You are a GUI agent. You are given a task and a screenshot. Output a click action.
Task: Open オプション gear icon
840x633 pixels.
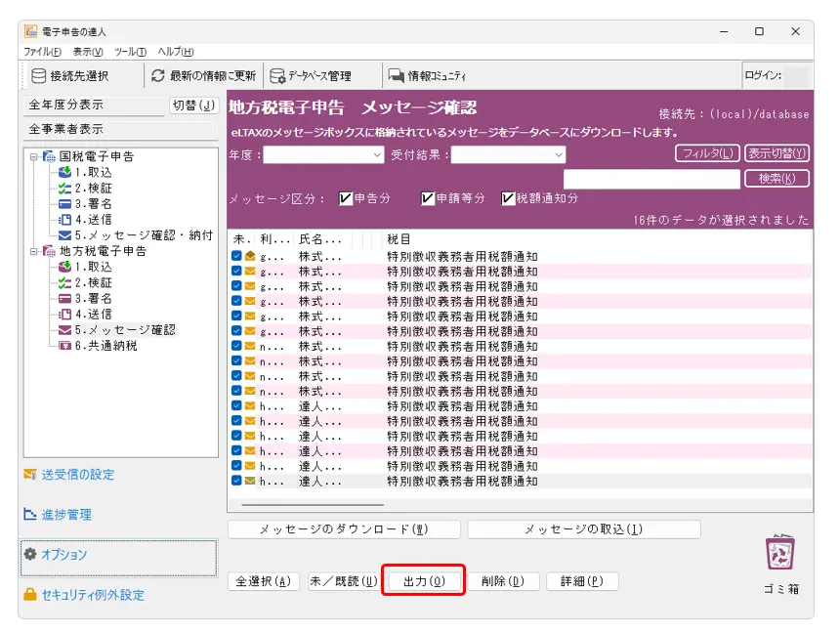(x=30, y=554)
